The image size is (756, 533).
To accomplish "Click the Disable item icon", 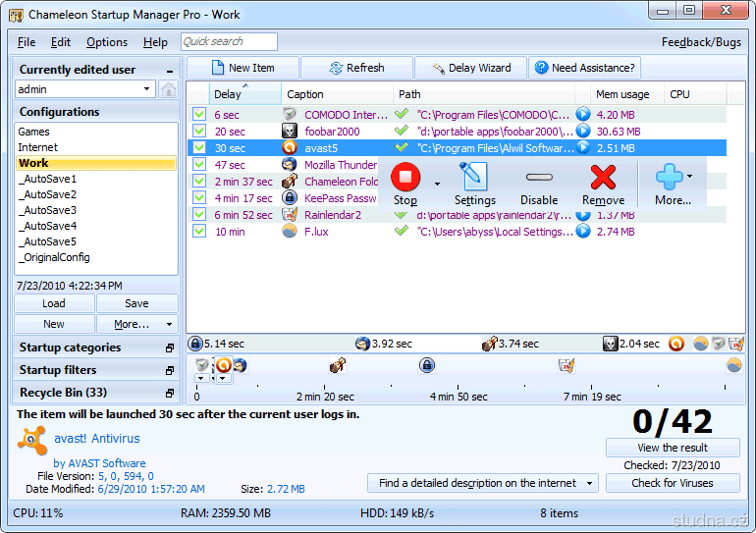I will pos(539,178).
